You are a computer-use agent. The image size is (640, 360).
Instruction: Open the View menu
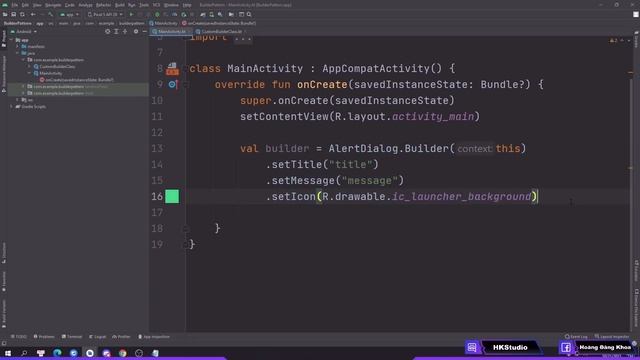point(37,5)
